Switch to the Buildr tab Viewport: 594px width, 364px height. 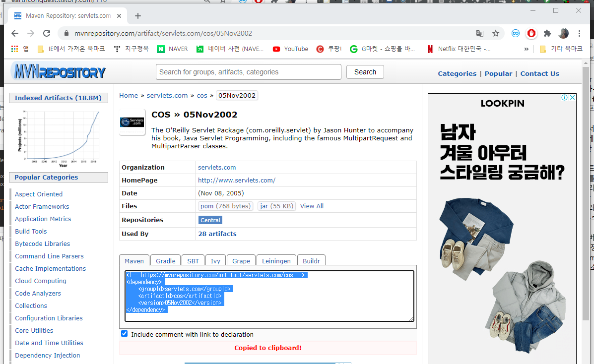[312, 260]
